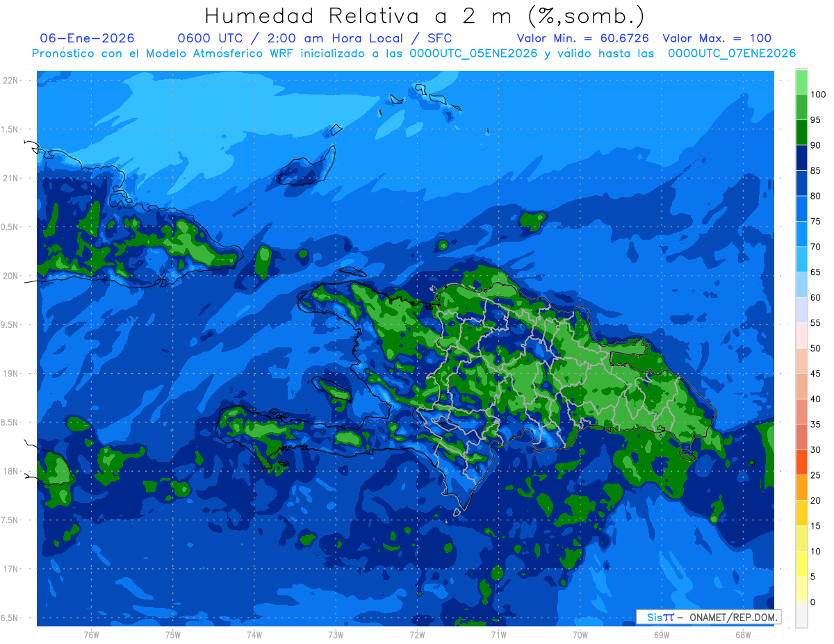Viewport: 834px width, 644px height.
Task: Click the 'Valor Max. = 100' readout
Action: (x=717, y=38)
